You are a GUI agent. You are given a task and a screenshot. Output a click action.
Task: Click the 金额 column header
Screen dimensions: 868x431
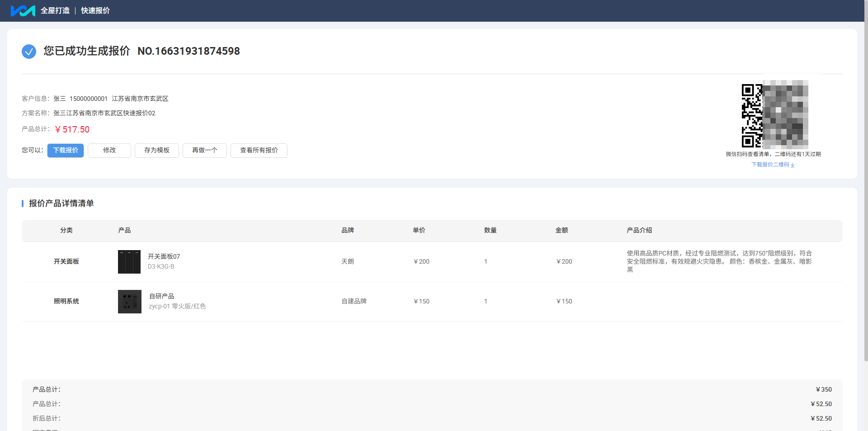point(562,230)
